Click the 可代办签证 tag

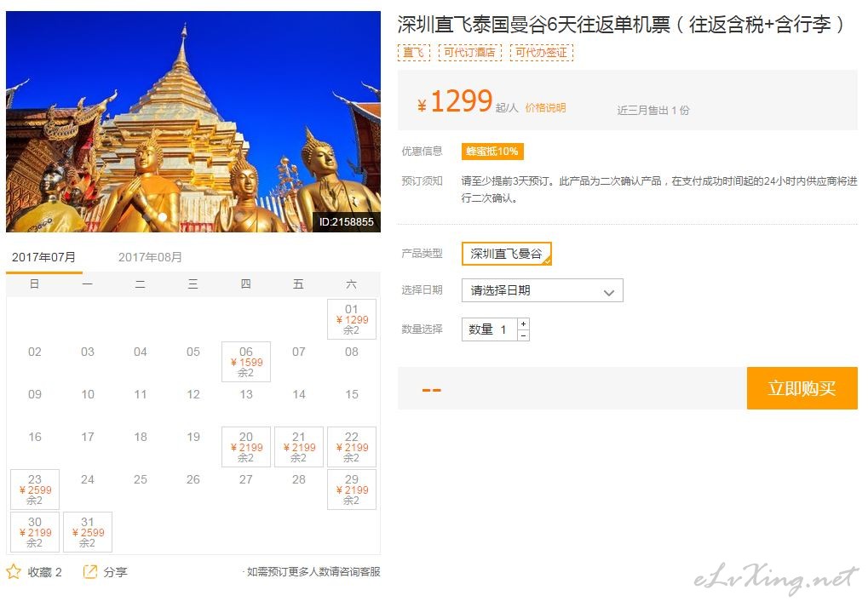(542, 53)
